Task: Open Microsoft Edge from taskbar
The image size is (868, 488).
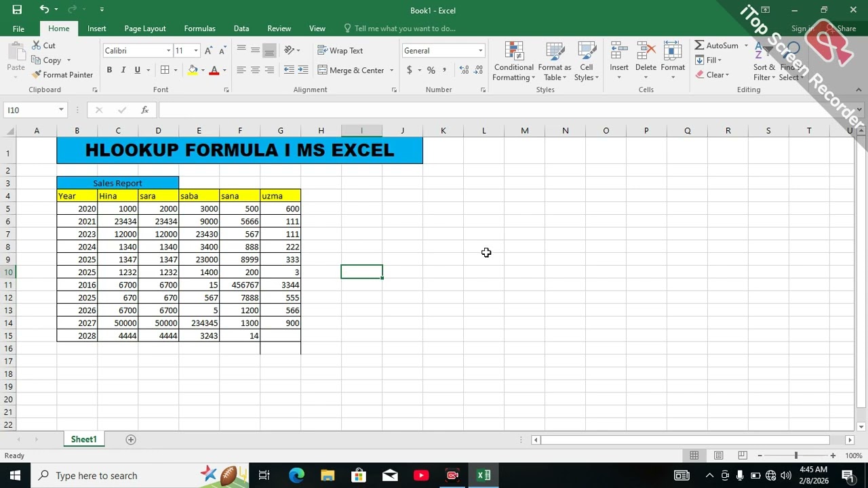Action: tap(296, 475)
